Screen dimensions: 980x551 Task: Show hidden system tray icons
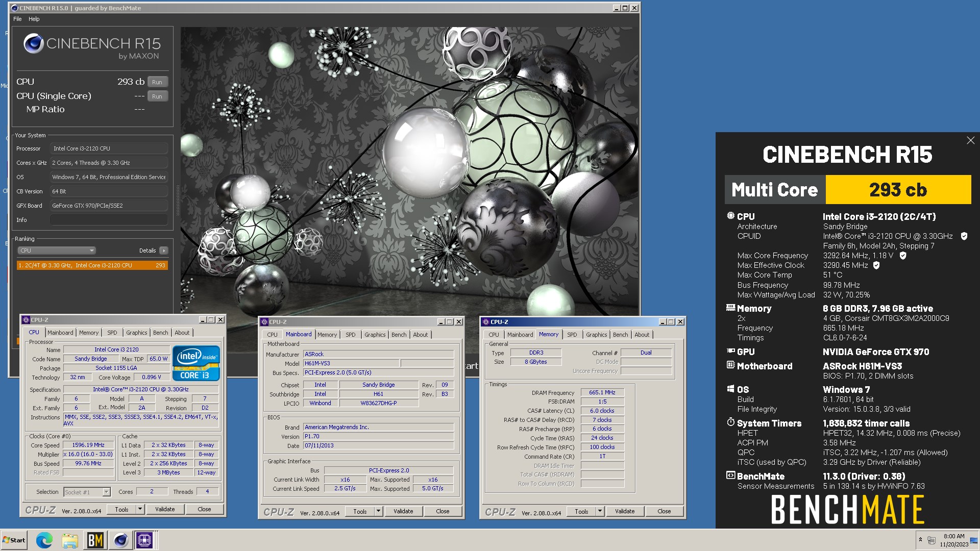[920, 539]
